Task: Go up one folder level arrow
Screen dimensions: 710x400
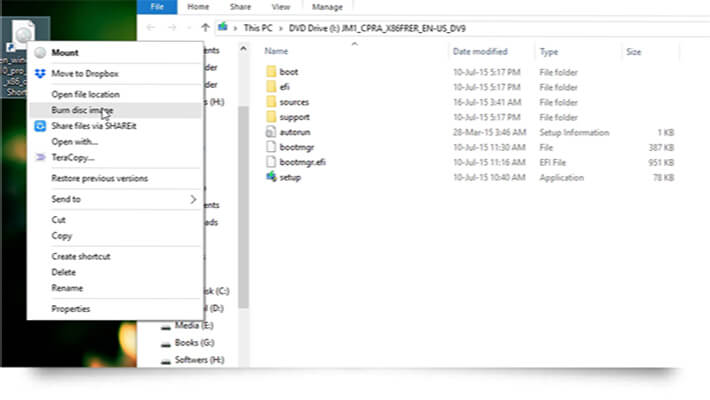Action: [x=205, y=28]
